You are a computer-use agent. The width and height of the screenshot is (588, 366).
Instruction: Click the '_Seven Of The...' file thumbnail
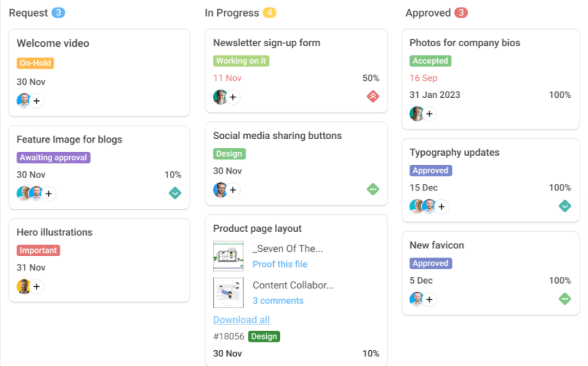pyautogui.click(x=228, y=256)
